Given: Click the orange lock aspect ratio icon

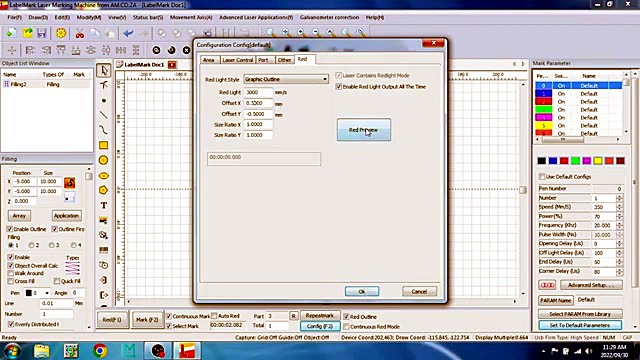Looking at the screenshot, I should point(69,183).
